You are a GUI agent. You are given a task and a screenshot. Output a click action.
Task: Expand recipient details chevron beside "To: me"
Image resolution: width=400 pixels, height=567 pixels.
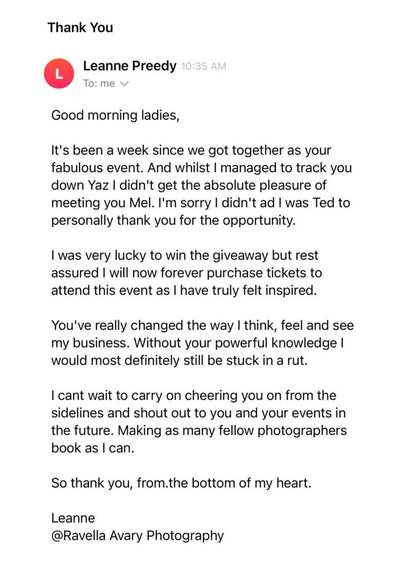coord(124,84)
